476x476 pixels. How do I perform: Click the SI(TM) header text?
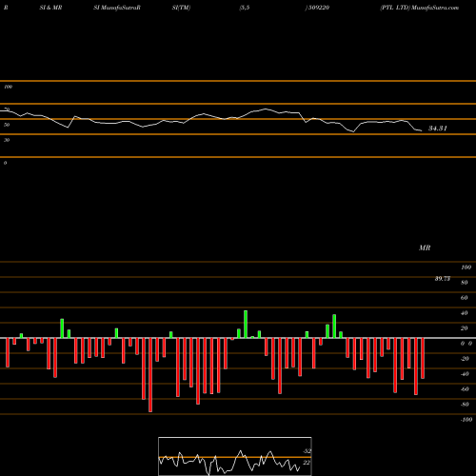181,8
